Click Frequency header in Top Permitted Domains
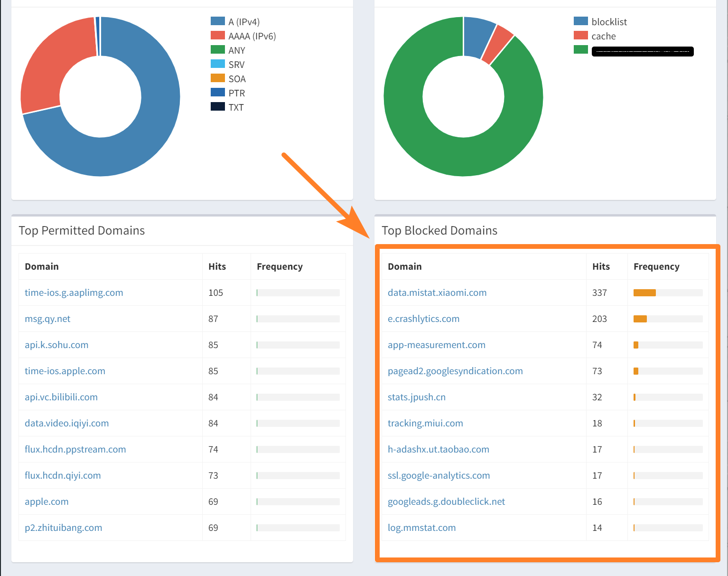The width and height of the screenshot is (728, 576). (280, 266)
